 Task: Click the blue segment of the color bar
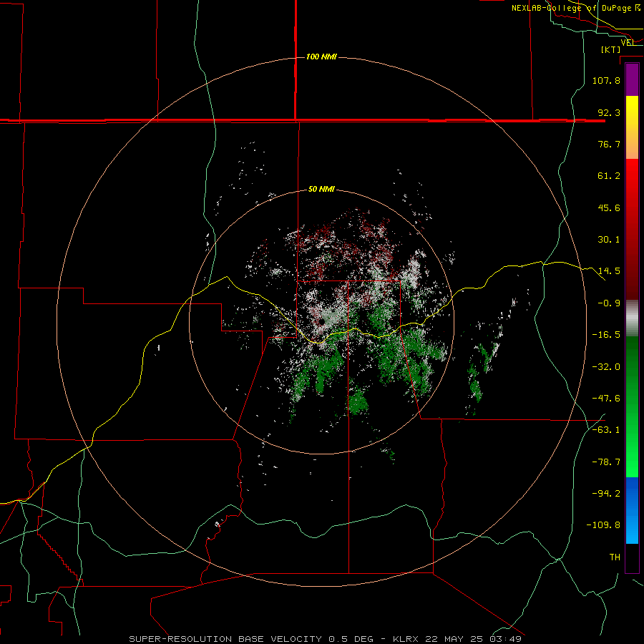tap(632, 510)
